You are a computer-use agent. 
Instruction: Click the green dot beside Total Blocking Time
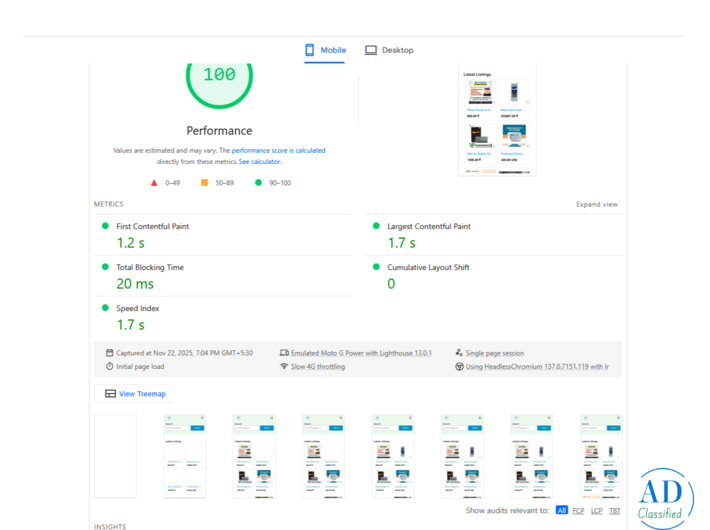click(105, 267)
